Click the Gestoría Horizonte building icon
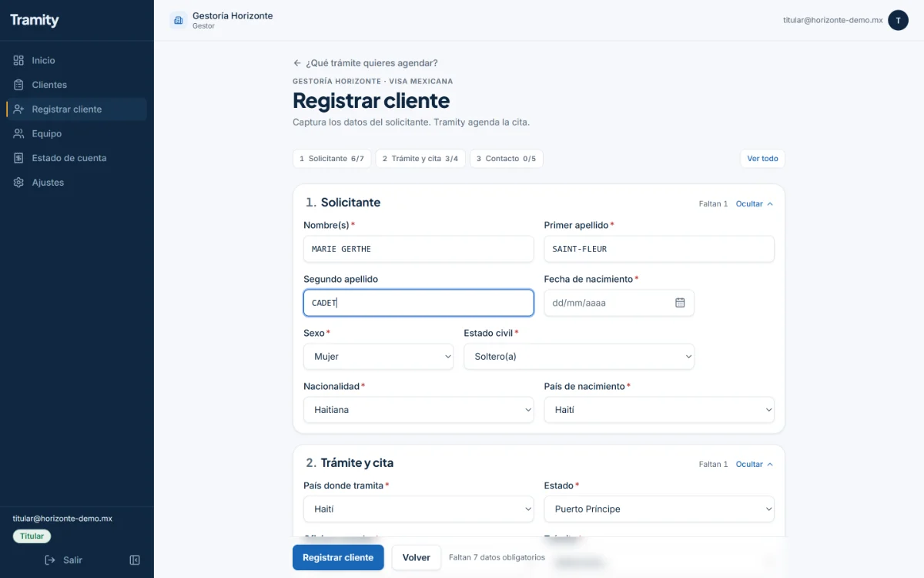The image size is (924, 578). tap(178, 20)
